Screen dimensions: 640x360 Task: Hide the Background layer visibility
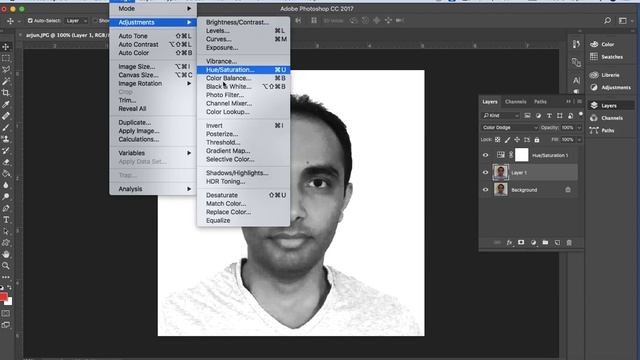point(485,190)
